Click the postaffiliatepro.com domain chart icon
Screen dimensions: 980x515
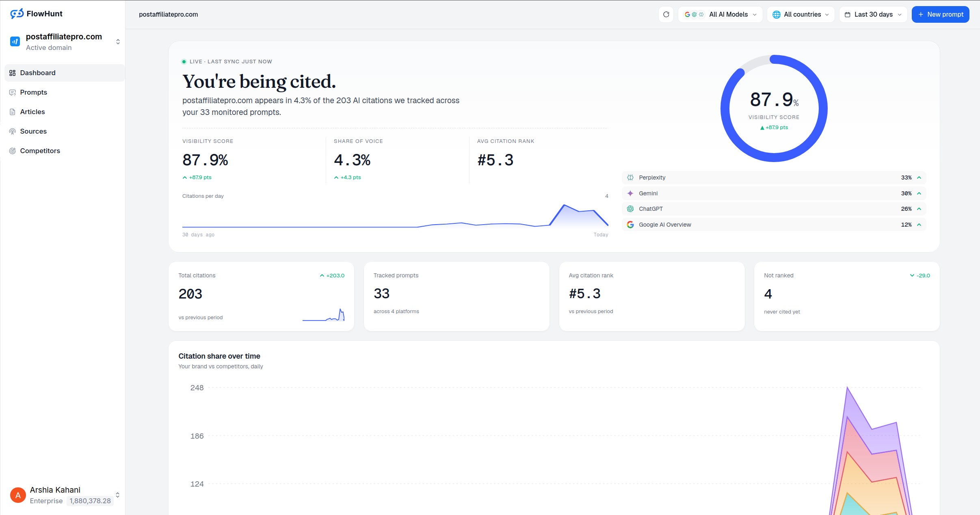click(x=15, y=41)
